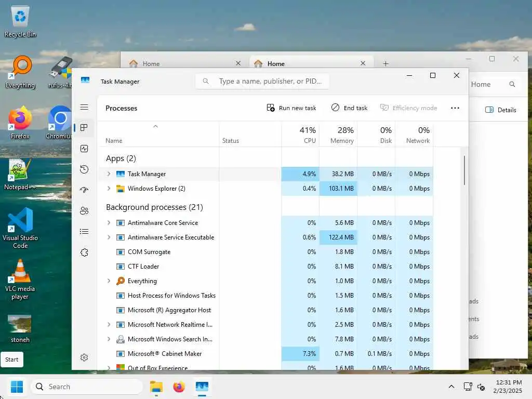Click the process list vertical scrollbar

click(464, 170)
